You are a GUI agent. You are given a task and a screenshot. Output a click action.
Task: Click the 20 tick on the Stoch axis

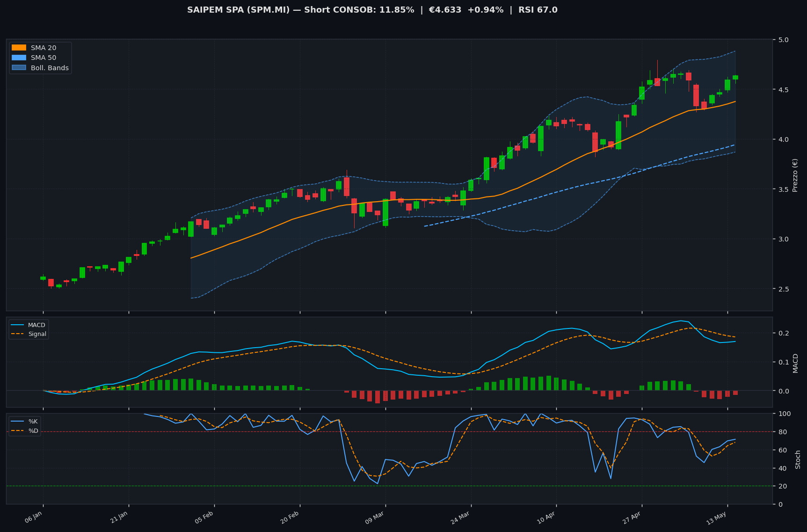(x=783, y=486)
